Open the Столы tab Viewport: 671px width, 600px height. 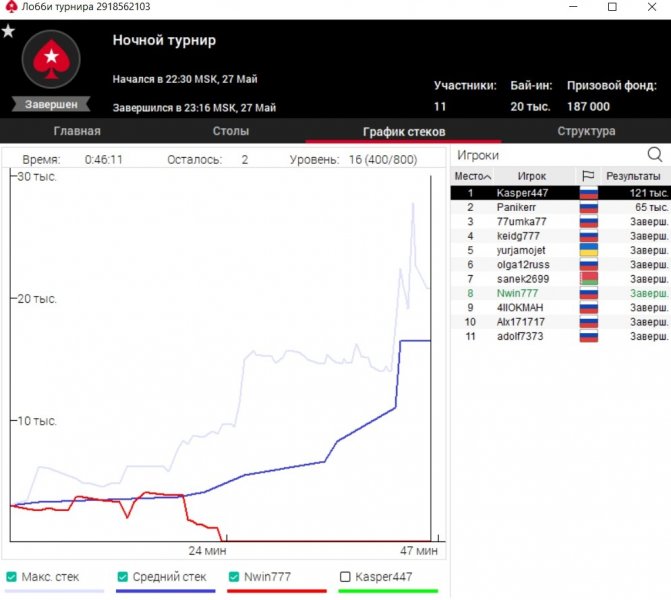tap(231, 131)
